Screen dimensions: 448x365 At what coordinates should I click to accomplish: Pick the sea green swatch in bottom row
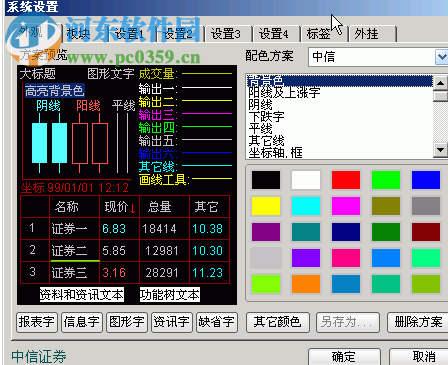pos(386,284)
